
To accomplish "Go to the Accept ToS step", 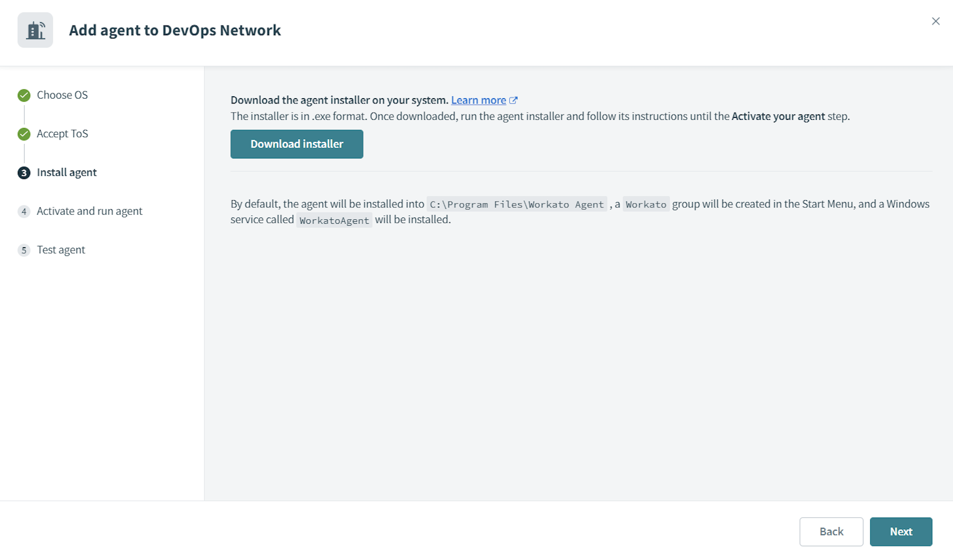I will [x=63, y=133].
